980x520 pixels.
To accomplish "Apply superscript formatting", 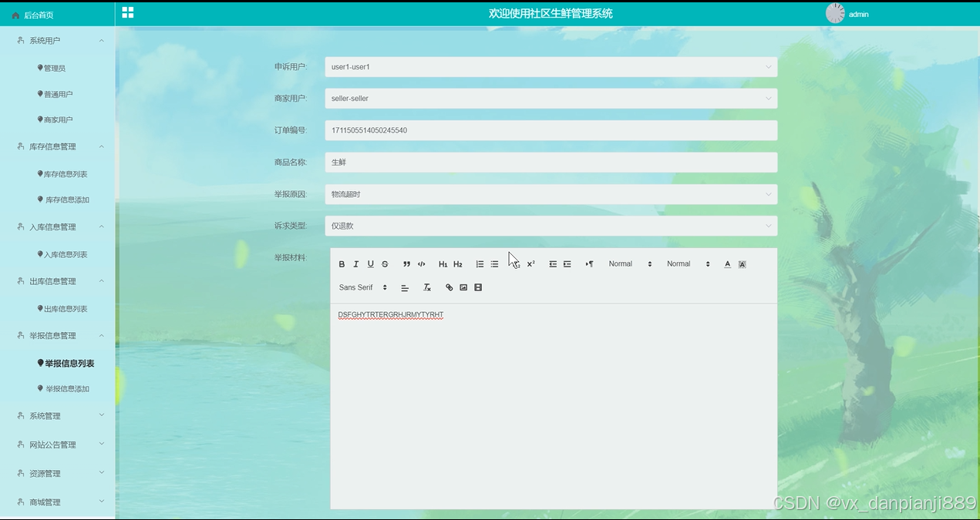I will pyautogui.click(x=530, y=264).
